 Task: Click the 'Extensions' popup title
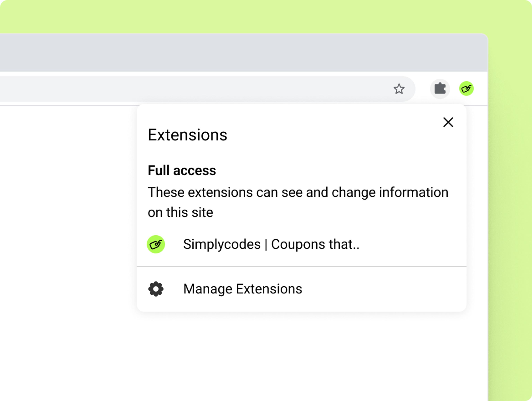pyautogui.click(x=187, y=135)
